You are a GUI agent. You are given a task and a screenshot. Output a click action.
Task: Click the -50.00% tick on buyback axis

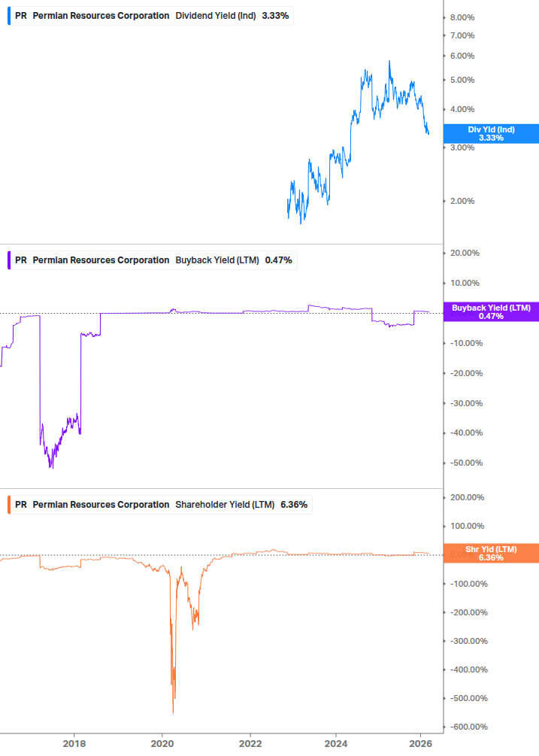coord(466,463)
